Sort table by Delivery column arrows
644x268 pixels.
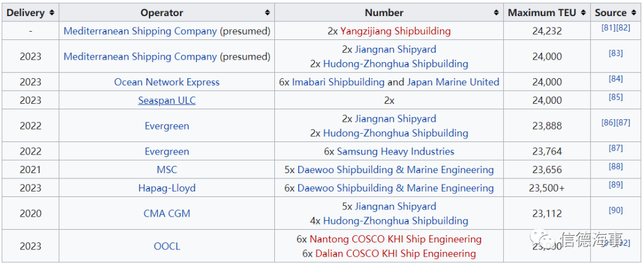coord(52,13)
